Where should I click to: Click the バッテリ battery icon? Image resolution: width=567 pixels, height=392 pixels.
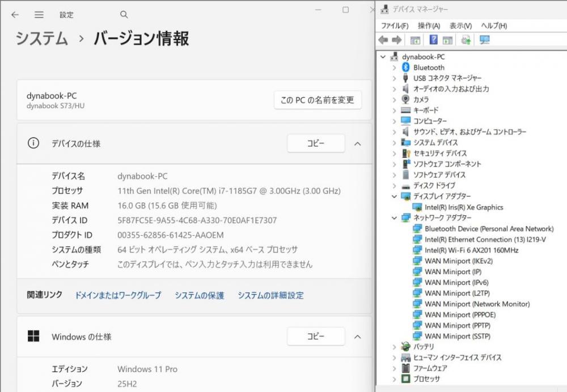(406, 347)
